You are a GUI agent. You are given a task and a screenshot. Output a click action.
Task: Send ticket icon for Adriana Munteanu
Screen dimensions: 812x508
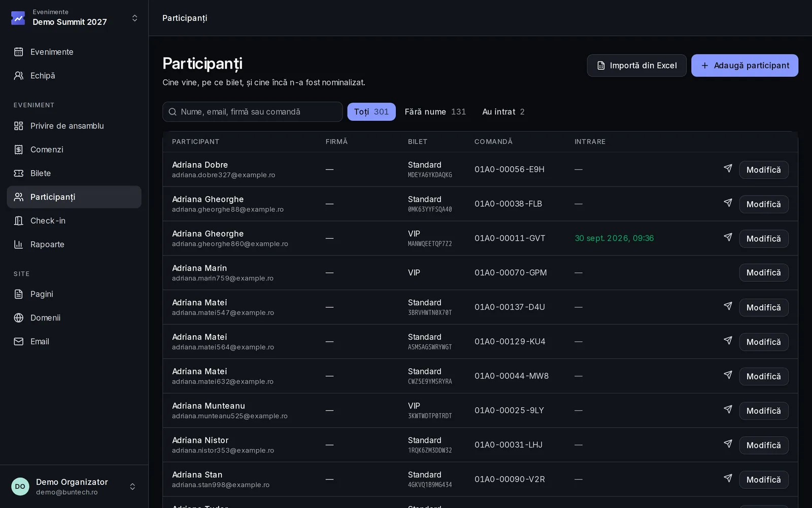[x=728, y=409]
